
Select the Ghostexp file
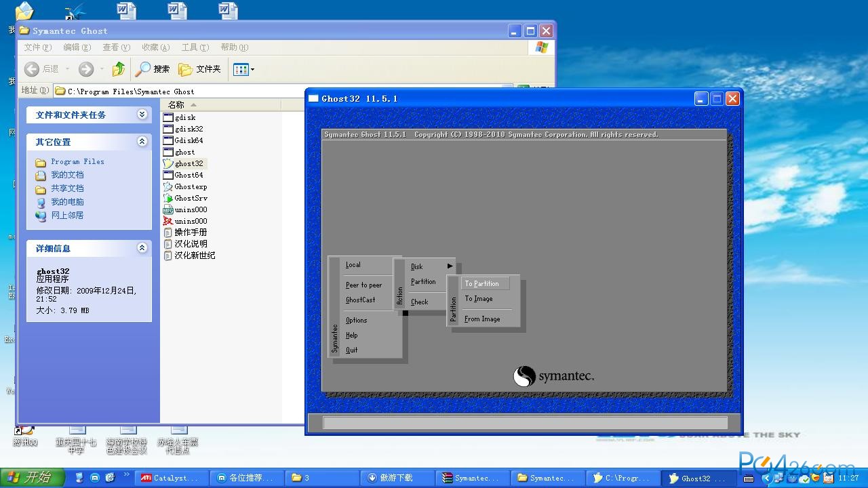[185, 186]
